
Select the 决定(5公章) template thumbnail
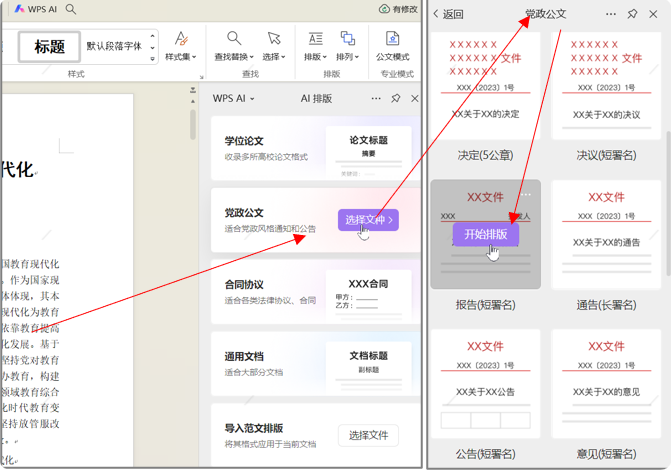[x=485, y=86]
